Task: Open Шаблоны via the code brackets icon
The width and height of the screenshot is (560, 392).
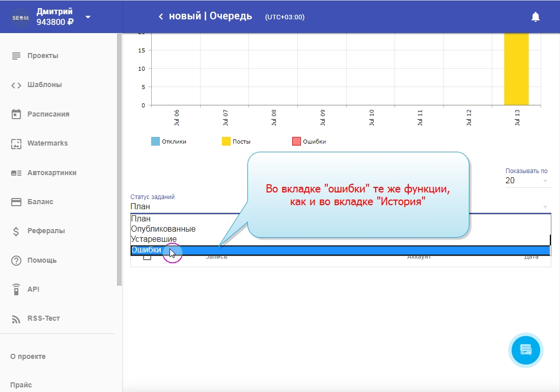Action: coord(16,85)
